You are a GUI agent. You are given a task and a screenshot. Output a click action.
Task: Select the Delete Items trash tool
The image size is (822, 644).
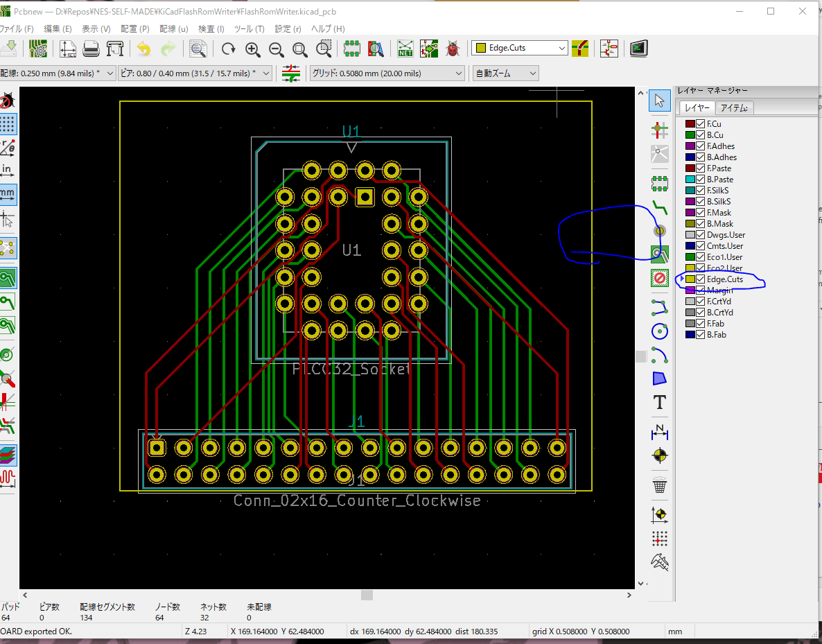[660, 485]
